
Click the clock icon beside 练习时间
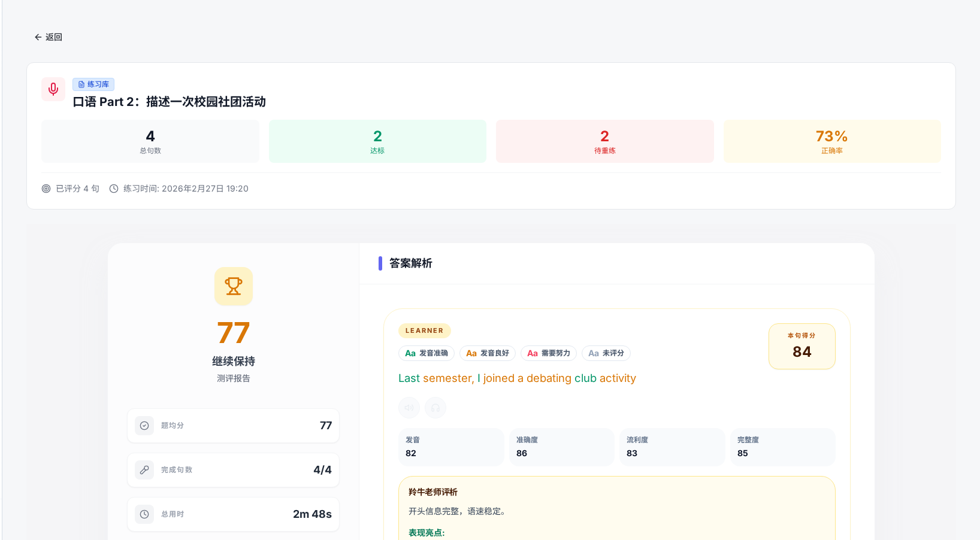pyautogui.click(x=114, y=189)
